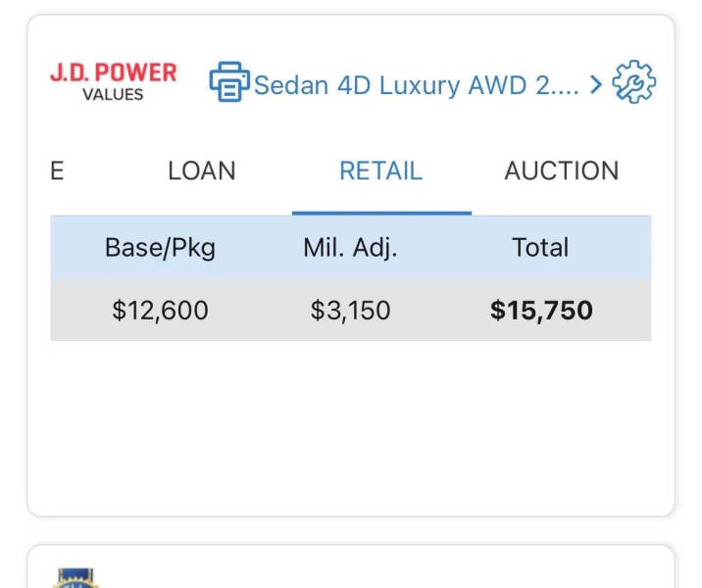This screenshot has height=588, width=702.
Task: Switch to the cut-off "E" tab
Action: [57, 171]
